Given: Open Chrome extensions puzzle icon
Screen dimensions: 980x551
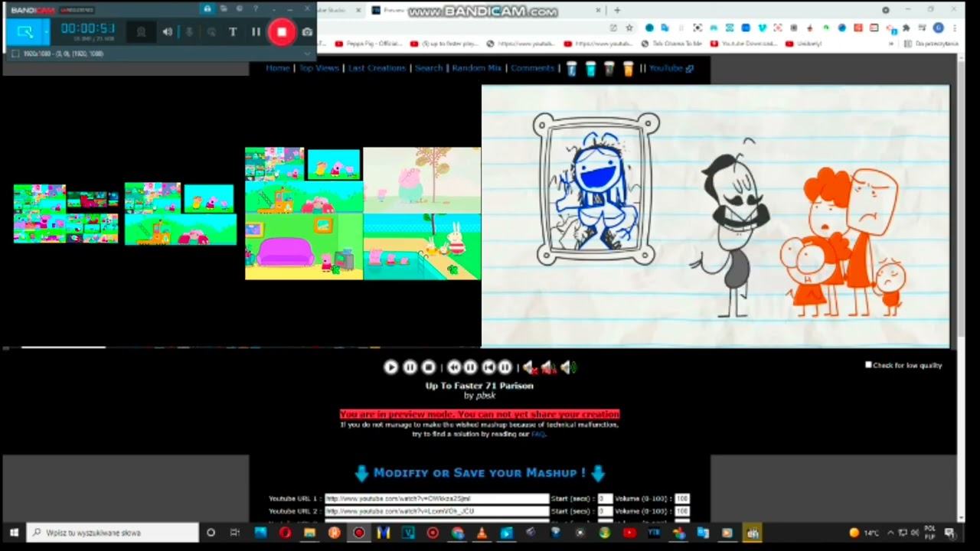Looking at the screenshot, I should pyautogui.click(x=906, y=28).
